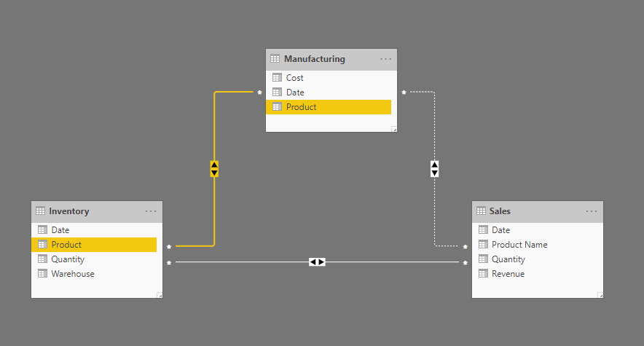Click the Quantity column icon in Sales
This screenshot has width=644, height=346.
click(482, 259)
